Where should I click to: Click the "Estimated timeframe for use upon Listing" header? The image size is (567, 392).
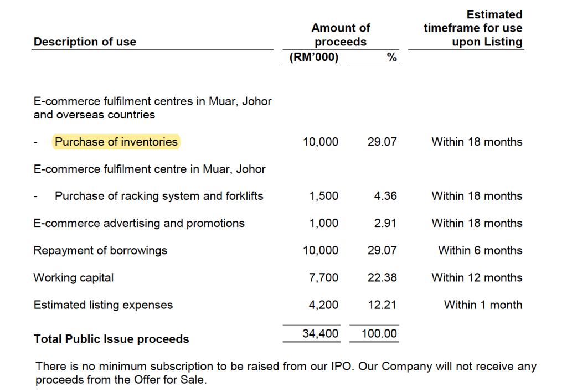pos(473,28)
